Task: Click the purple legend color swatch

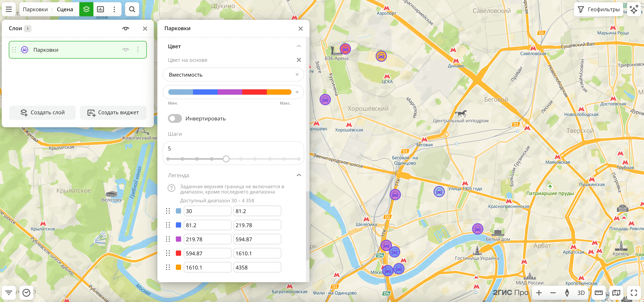Action: pyautogui.click(x=178, y=239)
